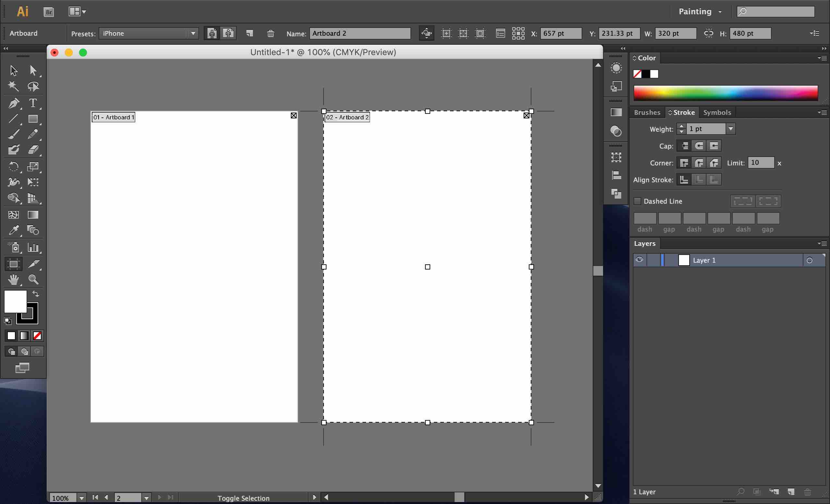Select the Pen tool

coord(14,103)
